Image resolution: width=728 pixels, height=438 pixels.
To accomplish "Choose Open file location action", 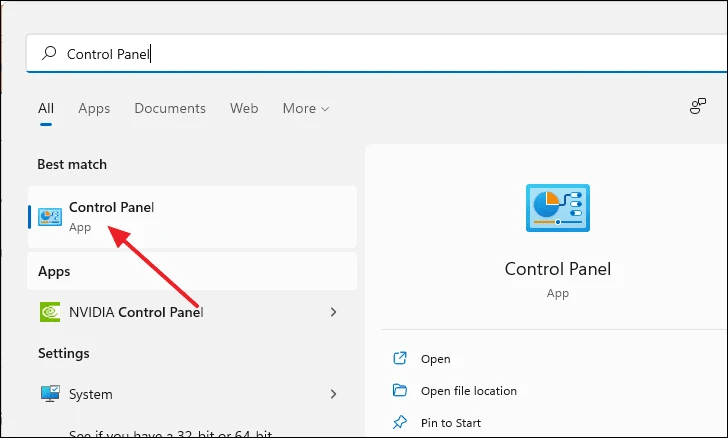I will (x=468, y=391).
